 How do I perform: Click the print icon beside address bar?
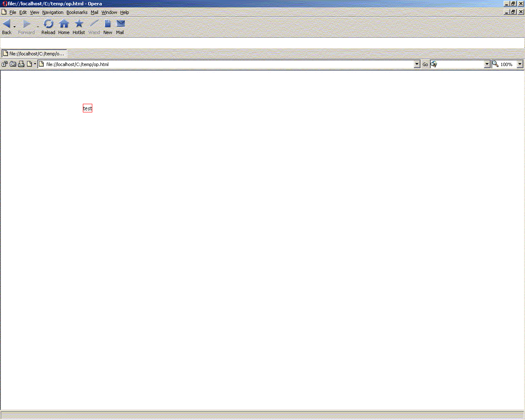pyautogui.click(x=21, y=64)
